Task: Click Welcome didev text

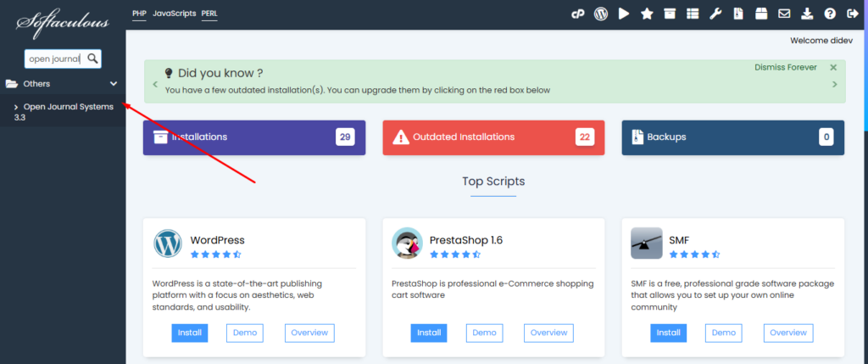Action: (x=821, y=41)
